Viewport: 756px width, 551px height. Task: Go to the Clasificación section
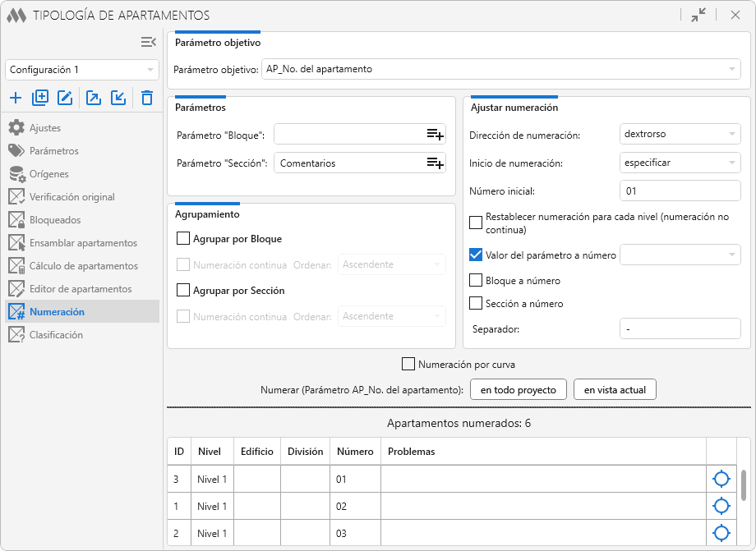click(56, 335)
